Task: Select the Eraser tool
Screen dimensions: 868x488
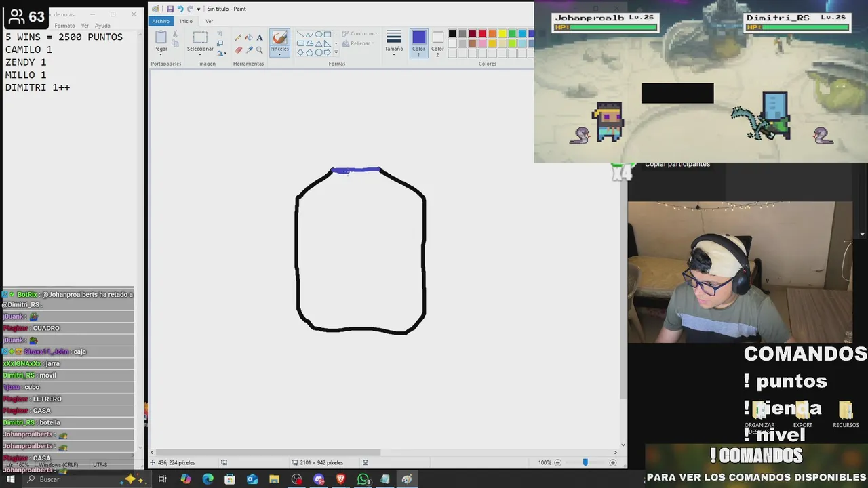Action: pyautogui.click(x=238, y=49)
